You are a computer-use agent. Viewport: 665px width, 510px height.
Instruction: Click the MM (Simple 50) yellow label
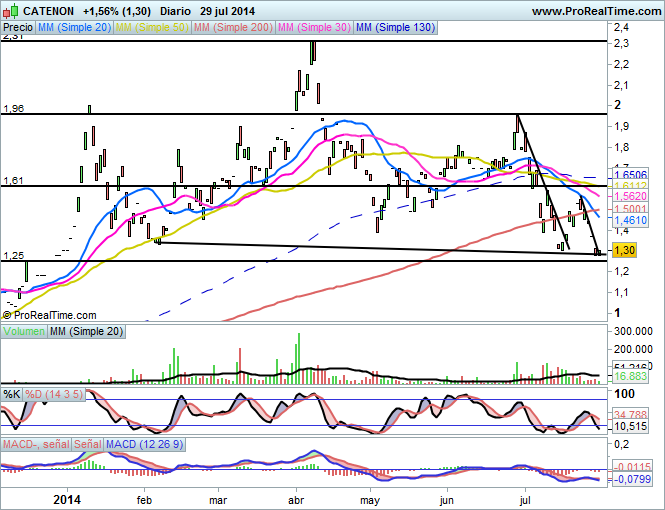[x=152, y=28]
